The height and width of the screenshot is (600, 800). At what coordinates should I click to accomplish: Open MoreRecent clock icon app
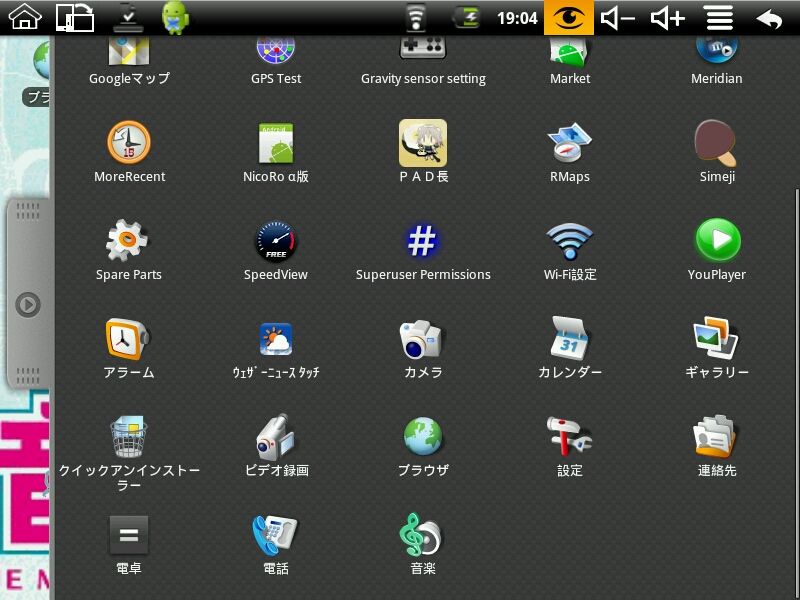pyautogui.click(x=130, y=152)
